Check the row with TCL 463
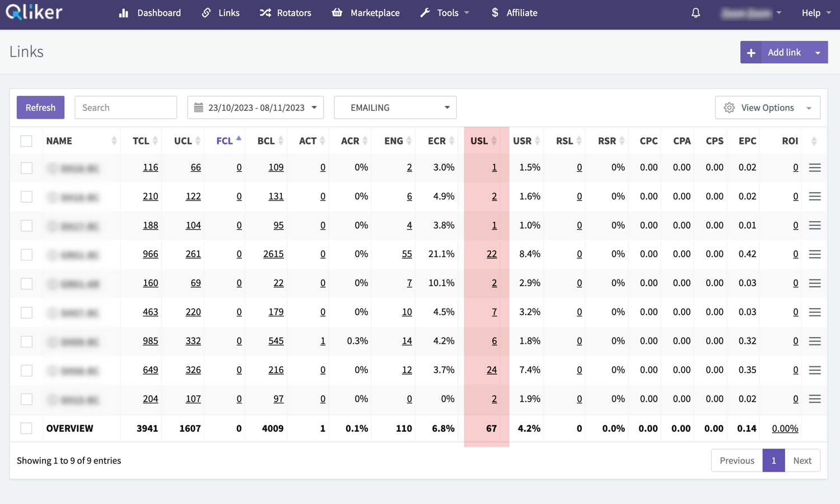This screenshot has height=504, width=840. (26, 312)
